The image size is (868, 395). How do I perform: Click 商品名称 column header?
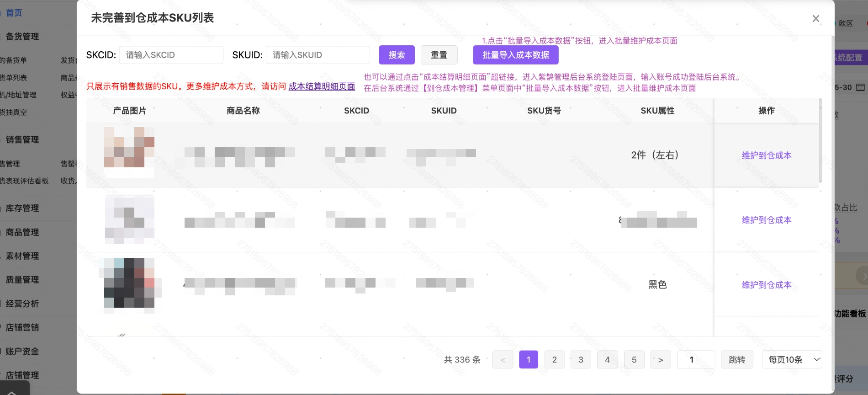tap(243, 111)
